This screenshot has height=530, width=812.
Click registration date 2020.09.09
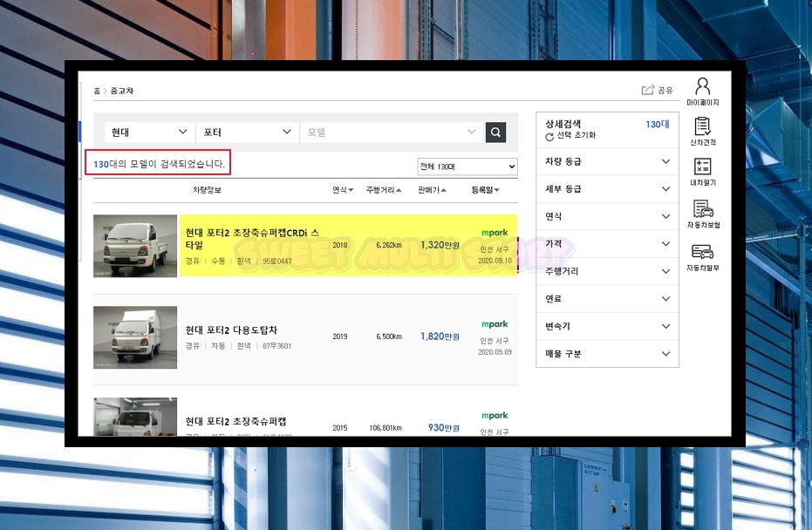pyautogui.click(x=495, y=352)
